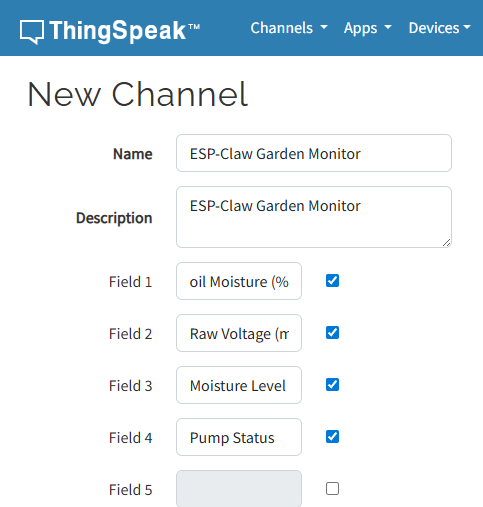Toggle off the Field 3 checkbox

(x=332, y=385)
